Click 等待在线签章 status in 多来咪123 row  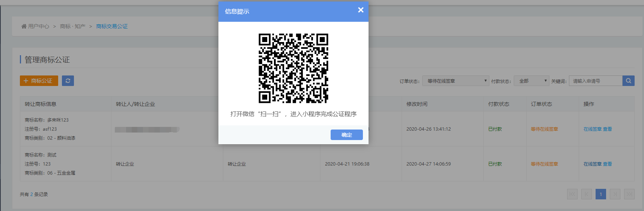[x=545, y=129]
